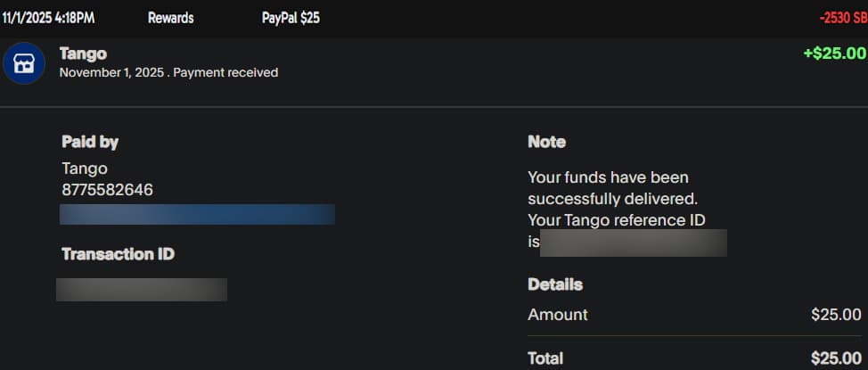The image size is (868, 370).
Task: Click the funds successfully delivered note text
Action: 612,187
